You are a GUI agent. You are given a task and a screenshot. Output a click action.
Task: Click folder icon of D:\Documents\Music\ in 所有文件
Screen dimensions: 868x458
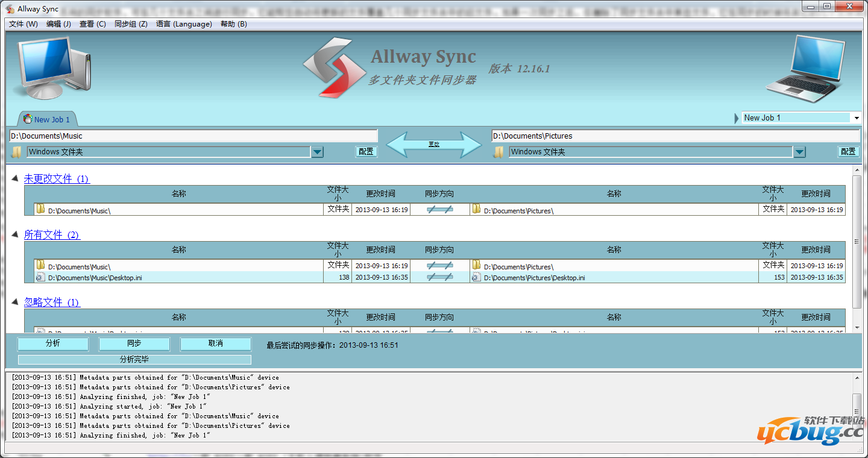tap(40, 265)
